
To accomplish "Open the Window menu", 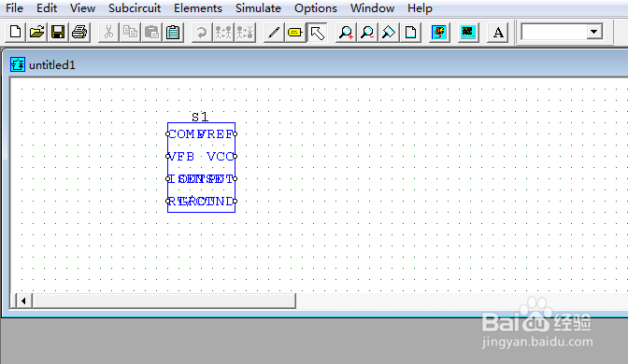I will click(x=373, y=8).
